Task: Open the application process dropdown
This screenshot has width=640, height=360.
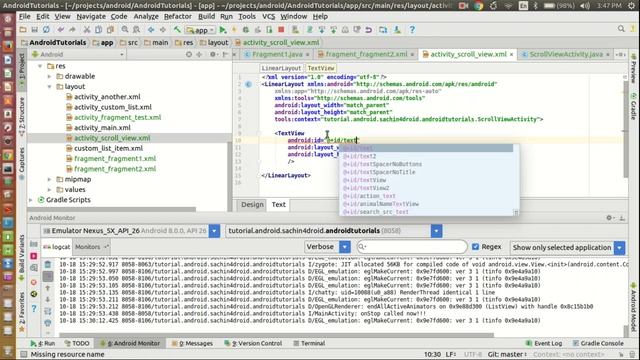Action: (x=436, y=231)
